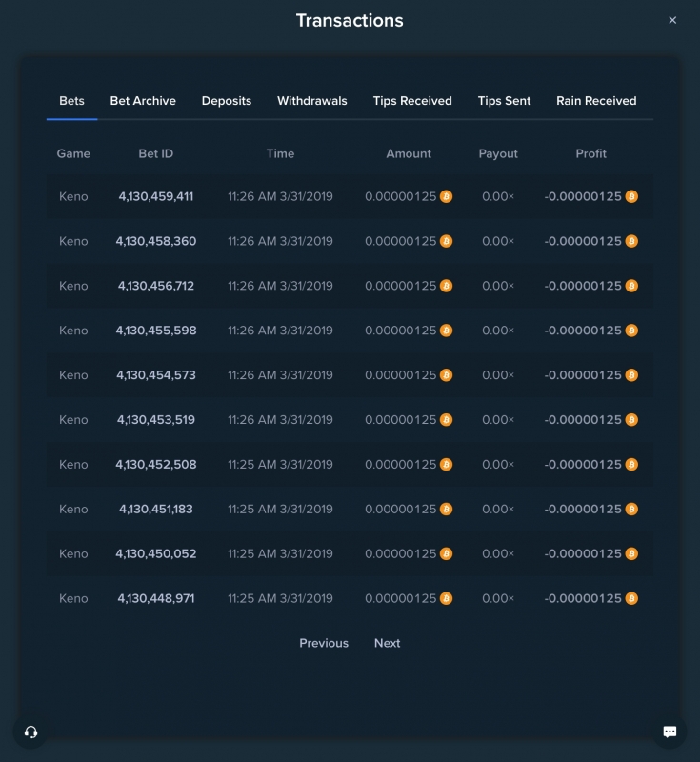Image resolution: width=700 pixels, height=762 pixels.
Task: Click the Time column header
Action: click(280, 154)
